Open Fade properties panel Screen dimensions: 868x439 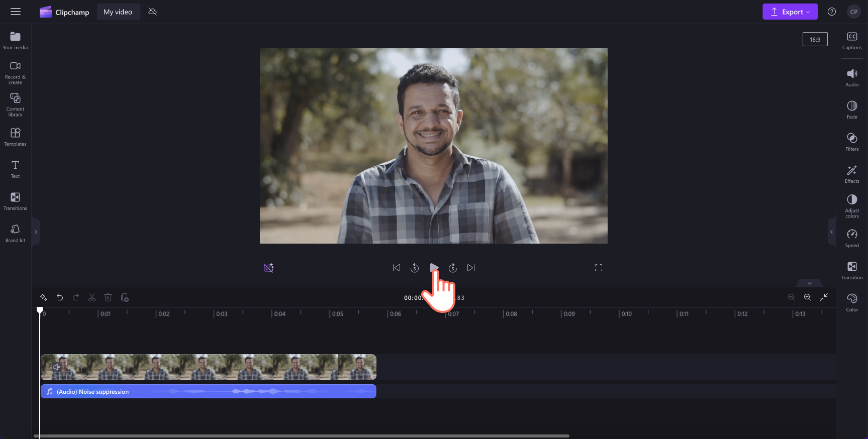[x=852, y=110]
